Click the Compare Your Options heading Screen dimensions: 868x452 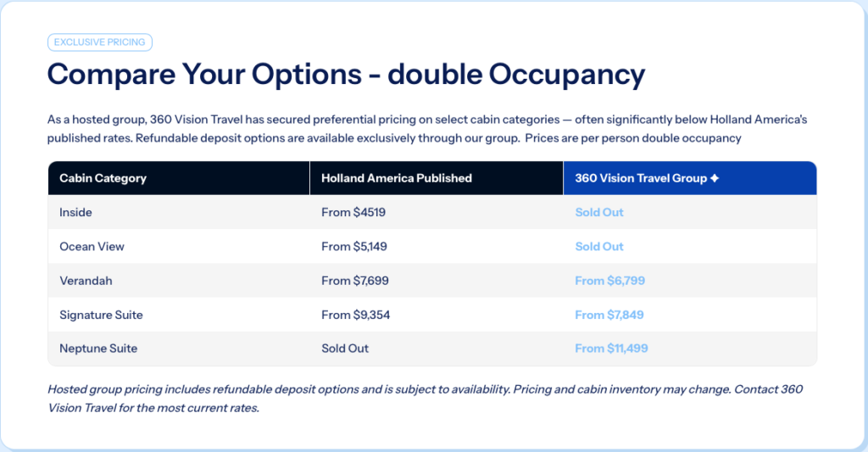click(346, 75)
